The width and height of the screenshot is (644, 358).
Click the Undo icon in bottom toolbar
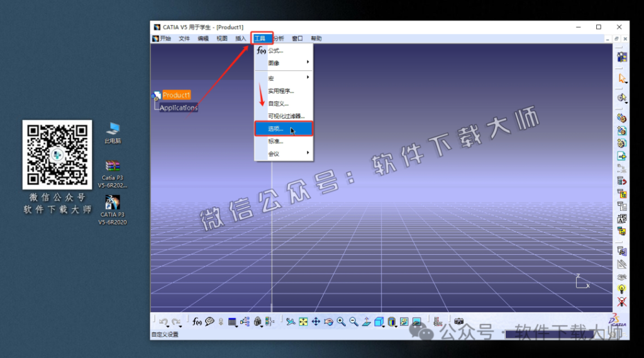163,322
